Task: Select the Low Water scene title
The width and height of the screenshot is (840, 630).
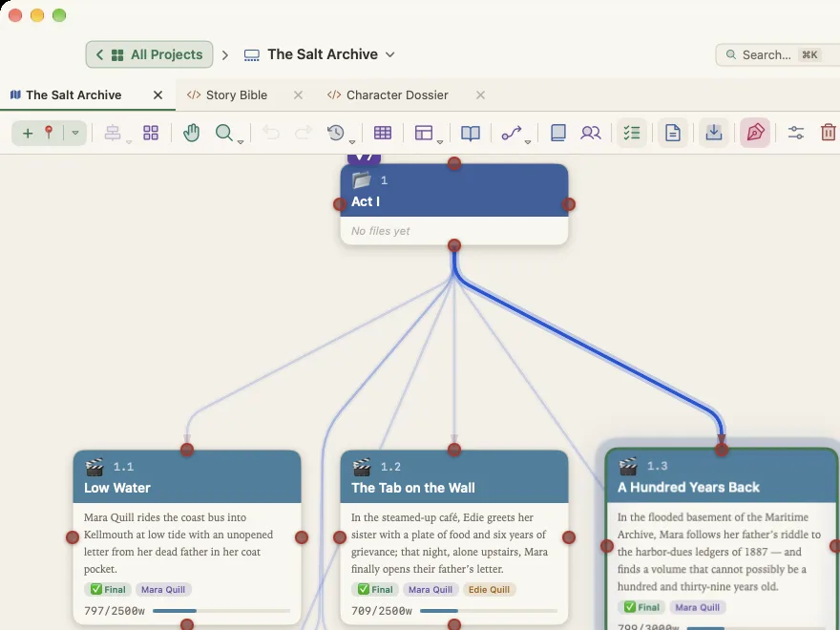Action: pos(117,488)
